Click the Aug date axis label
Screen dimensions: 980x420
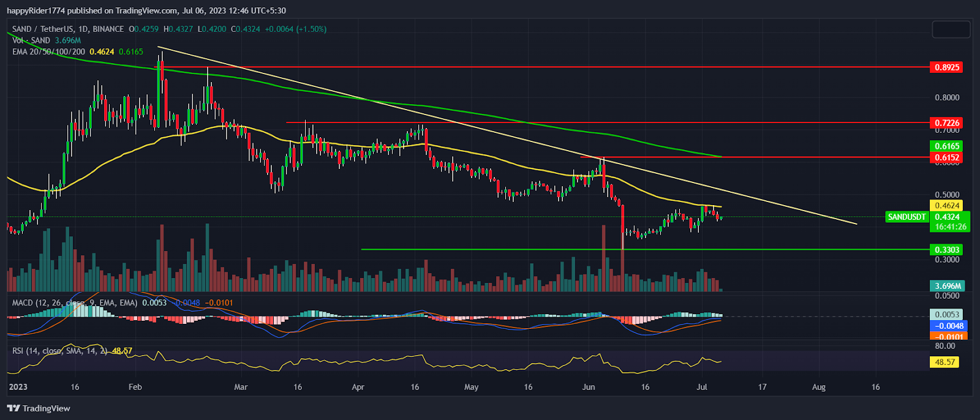[819, 387]
